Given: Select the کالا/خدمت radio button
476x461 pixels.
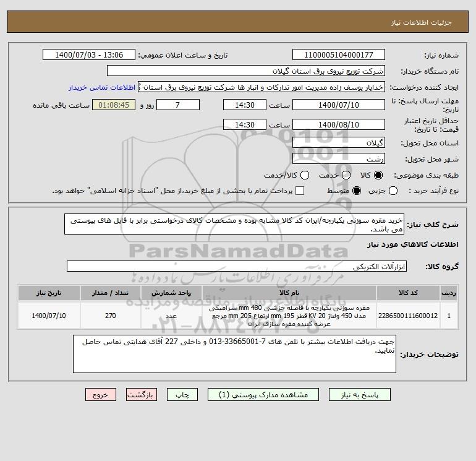Looking at the screenshot, I should pos(305,175).
